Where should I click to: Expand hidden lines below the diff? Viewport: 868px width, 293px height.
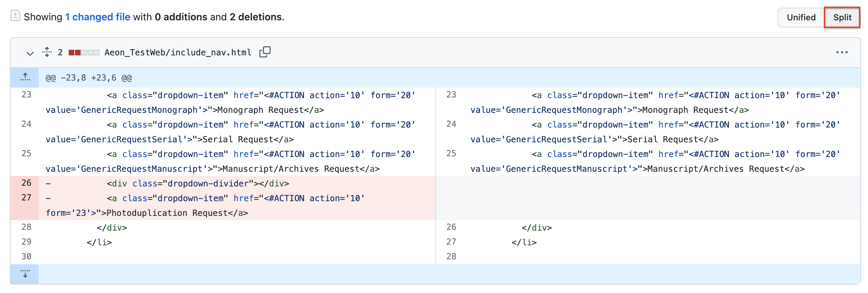[x=25, y=274]
